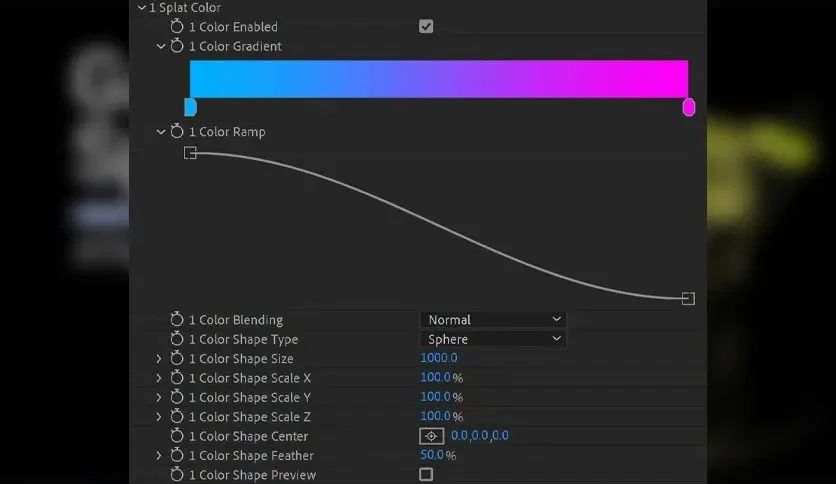Expand the 1 Color Shape Feather property
Viewport: 836px width, 484px height.
(158, 455)
